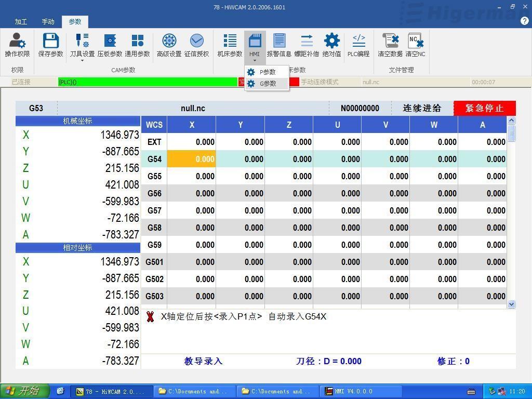Image resolution: width=532 pixels, height=399 pixels.
Task: Click 手动连续模式 status text
Action: [320, 82]
